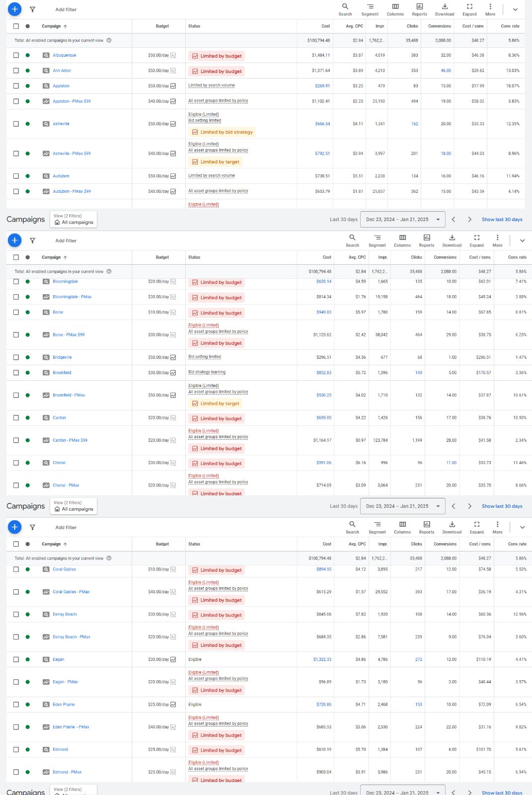
Task: Click the Eagan cost value $1,322.33
Action: [322, 659]
